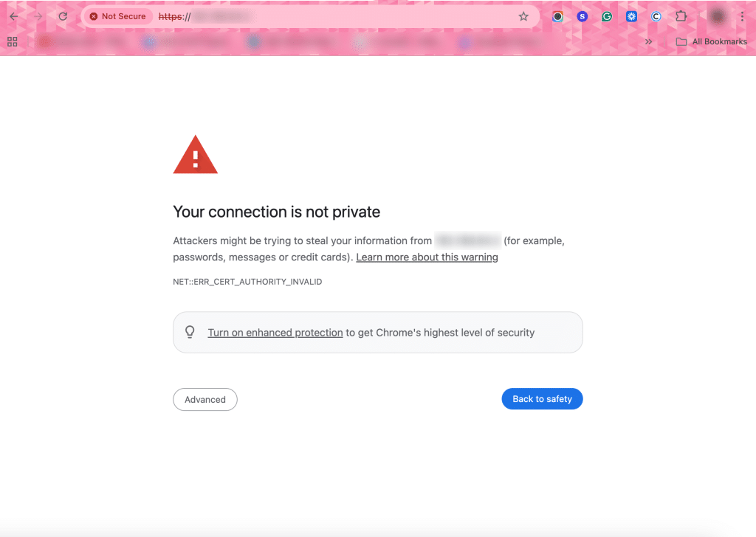Open the circled C extension
This screenshot has height=537, width=756.
pos(656,16)
